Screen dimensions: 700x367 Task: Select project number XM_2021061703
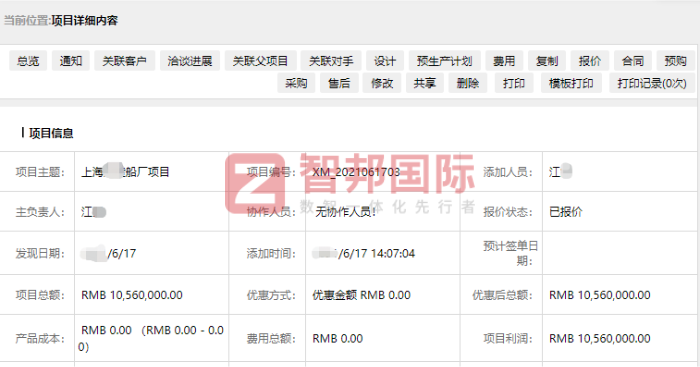356,172
